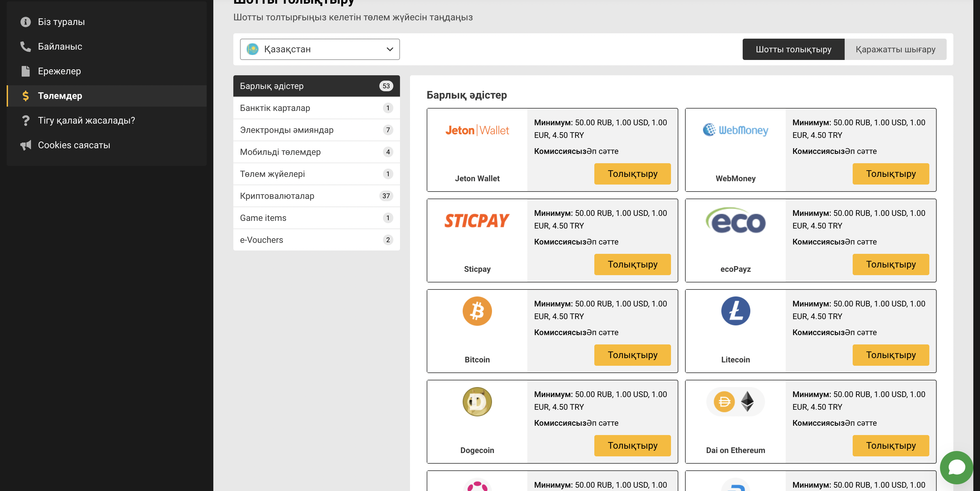Click Толықтыру button for Litecoin

(x=891, y=355)
